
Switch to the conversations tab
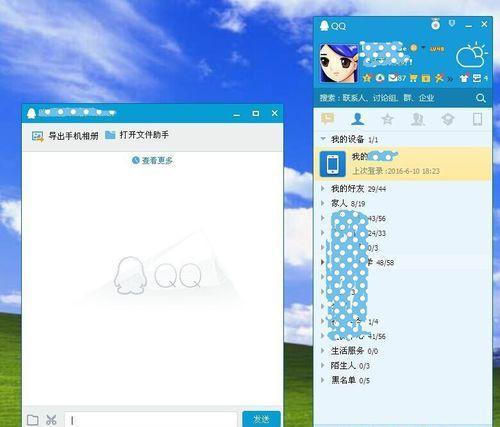coord(328,119)
